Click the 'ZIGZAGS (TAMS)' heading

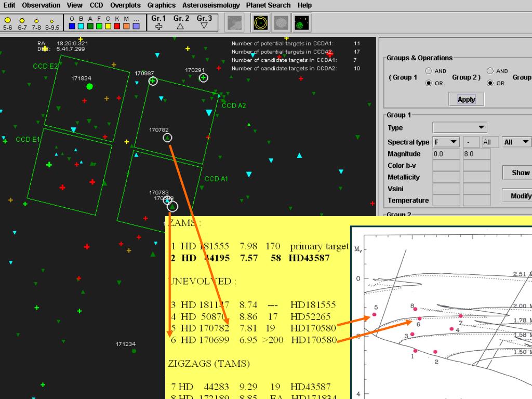click(209, 363)
